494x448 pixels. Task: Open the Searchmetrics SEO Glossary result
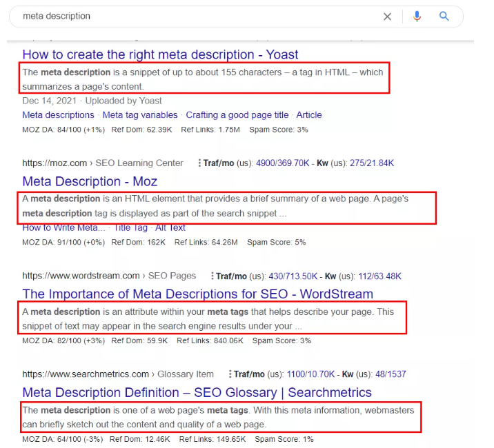(197, 392)
